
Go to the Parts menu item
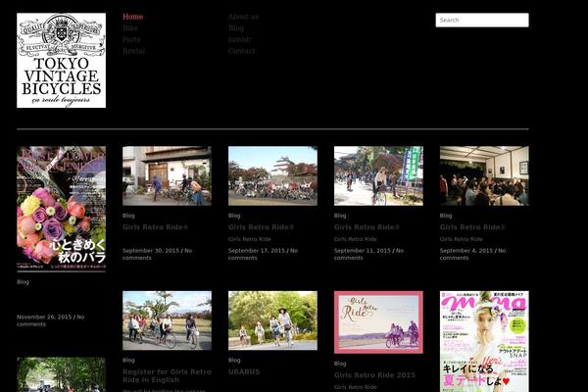[x=131, y=39]
